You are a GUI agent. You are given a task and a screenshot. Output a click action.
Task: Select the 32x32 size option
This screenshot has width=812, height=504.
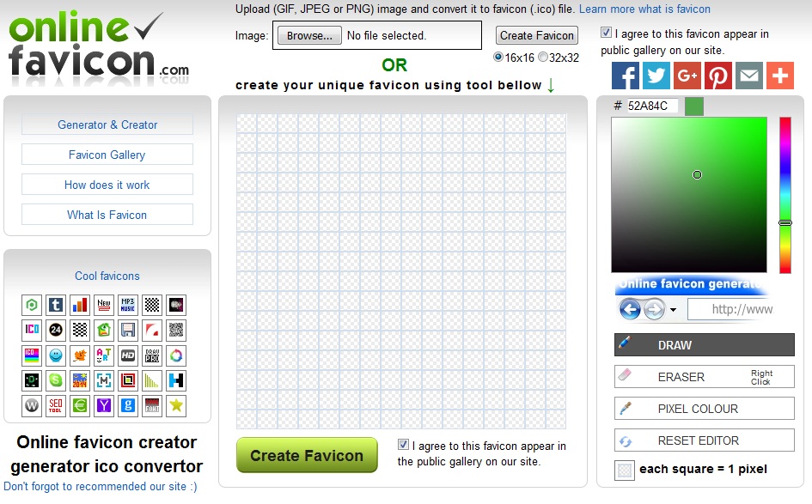543,57
